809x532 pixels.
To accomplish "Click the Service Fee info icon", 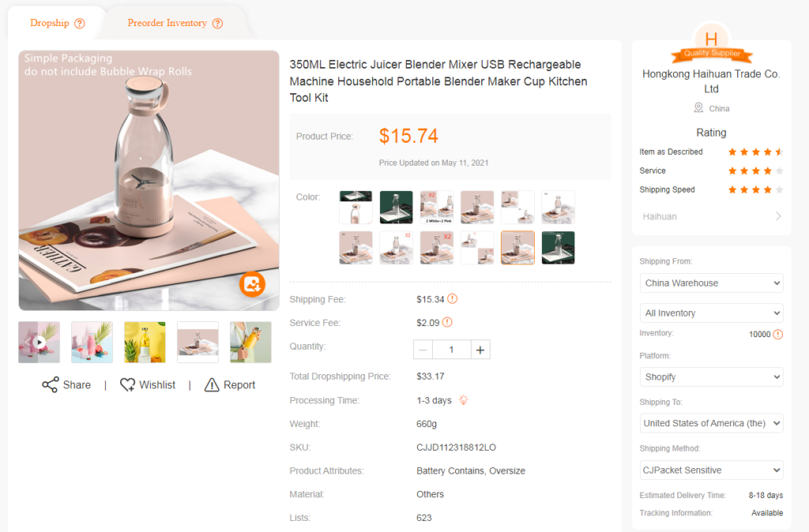I will click(x=447, y=322).
